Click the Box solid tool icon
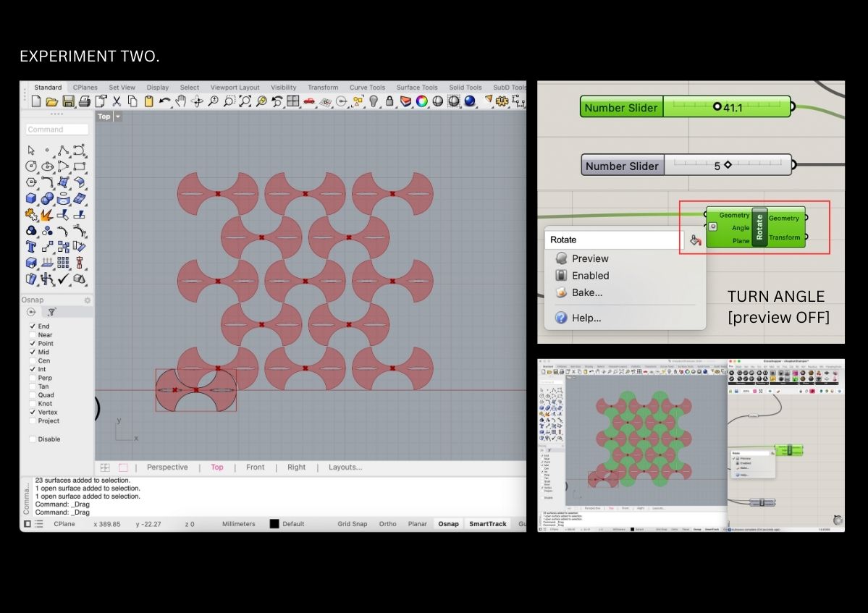This screenshot has height=613, width=868. point(31,198)
